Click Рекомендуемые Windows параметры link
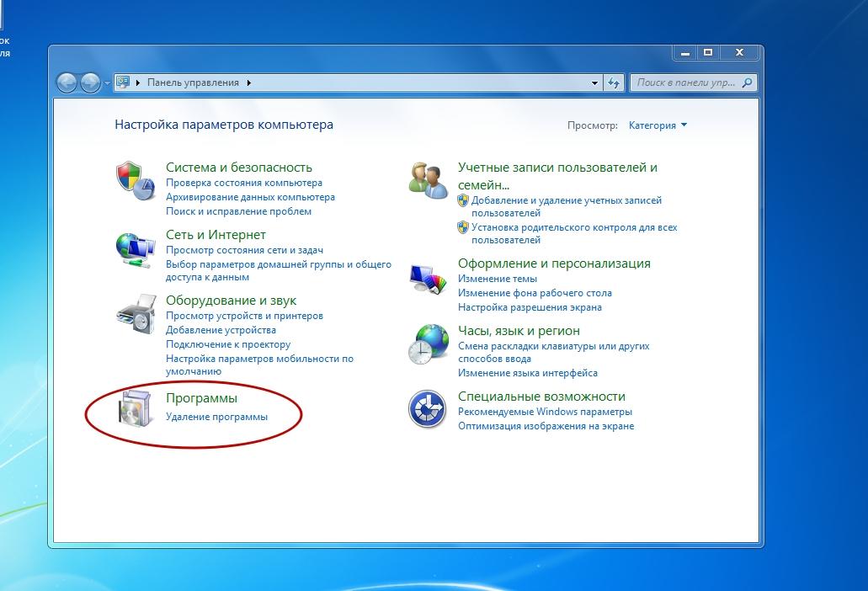Image resolution: width=868 pixels, height=591 pixels. 545,412
